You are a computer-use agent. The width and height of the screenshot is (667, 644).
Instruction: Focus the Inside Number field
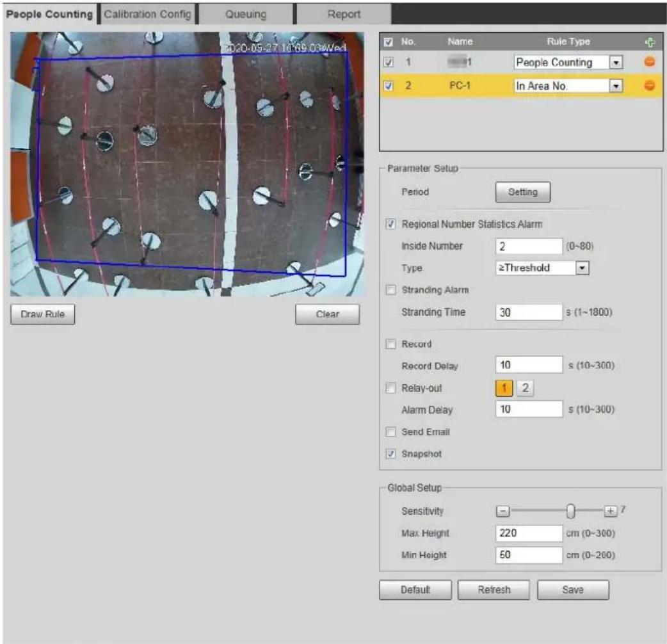pyautogui.click(x=529, y=246)
